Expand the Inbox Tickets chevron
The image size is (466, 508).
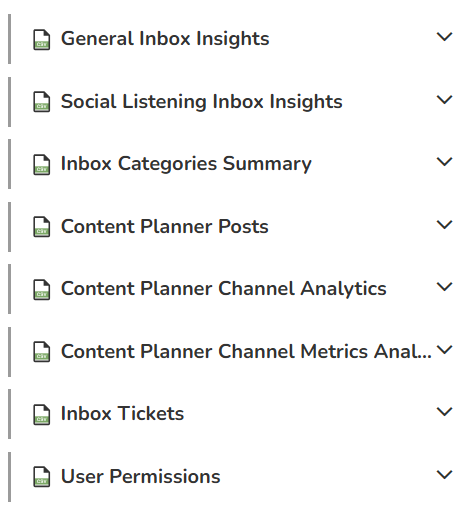[444, 412]
